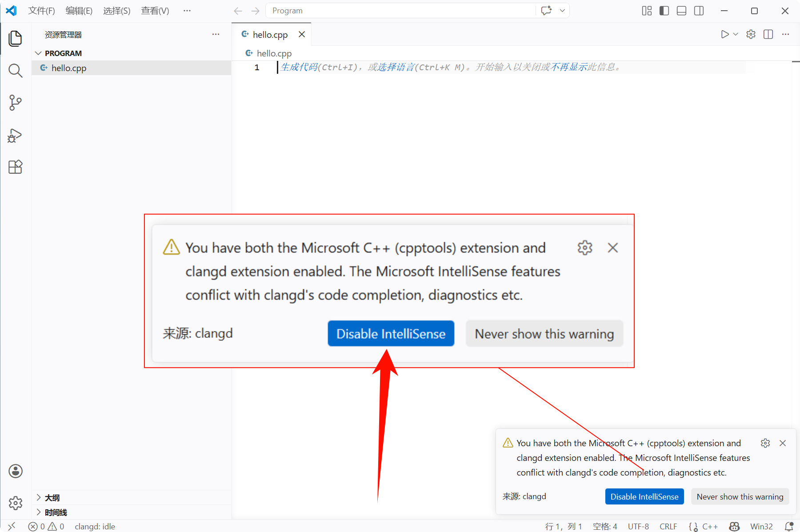This screenshot has height=532, width=800.
Task: Close the hello.cpp editor tab
Action: 302,34
